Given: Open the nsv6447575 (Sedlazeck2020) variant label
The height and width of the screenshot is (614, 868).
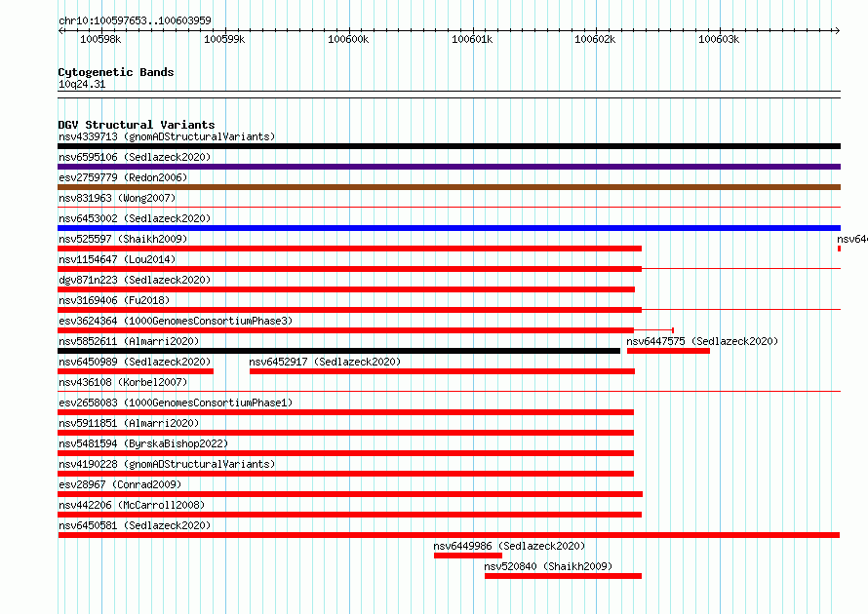Looking at the screenshot, I should [x=702, y=341].
